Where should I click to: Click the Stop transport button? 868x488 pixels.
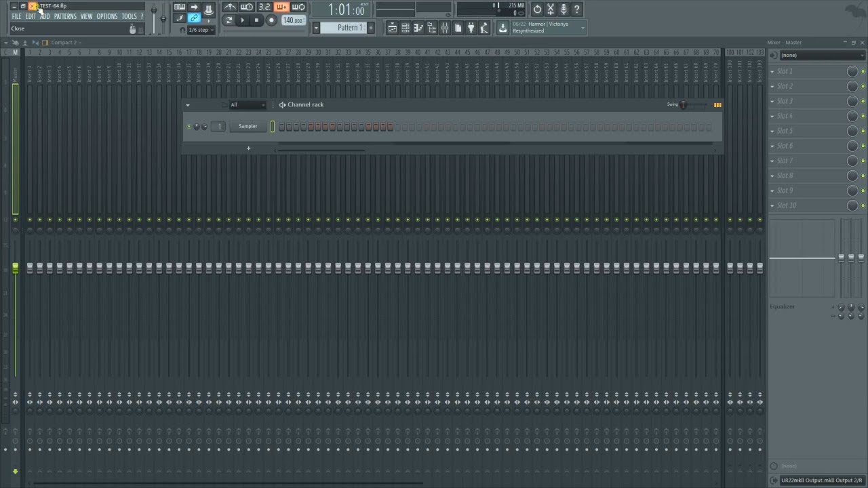[256, 20]
